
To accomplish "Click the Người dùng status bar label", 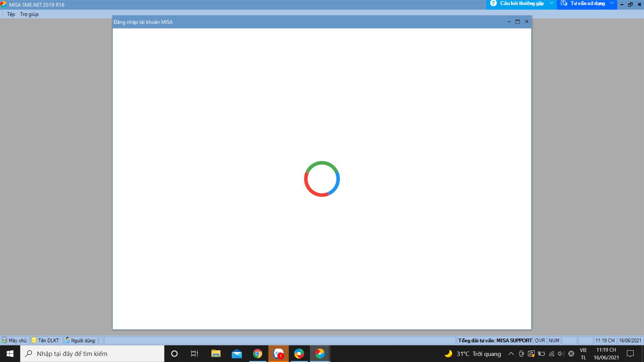I will tap(84, 341).
